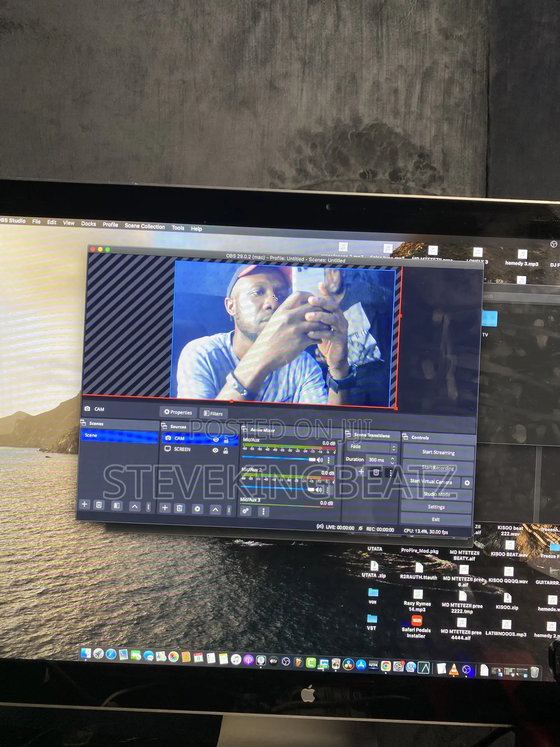Open the Edit menu

tap(52, 222)
